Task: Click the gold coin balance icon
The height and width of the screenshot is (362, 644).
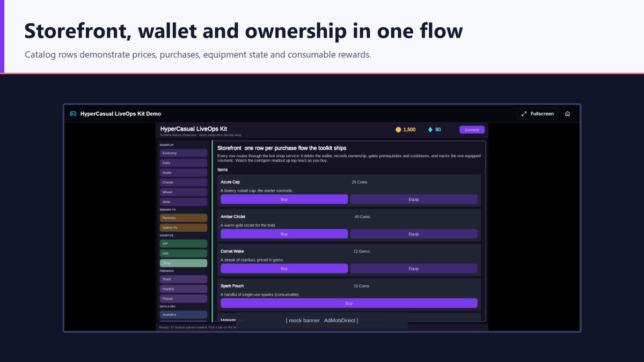Action: coord(398,130)
